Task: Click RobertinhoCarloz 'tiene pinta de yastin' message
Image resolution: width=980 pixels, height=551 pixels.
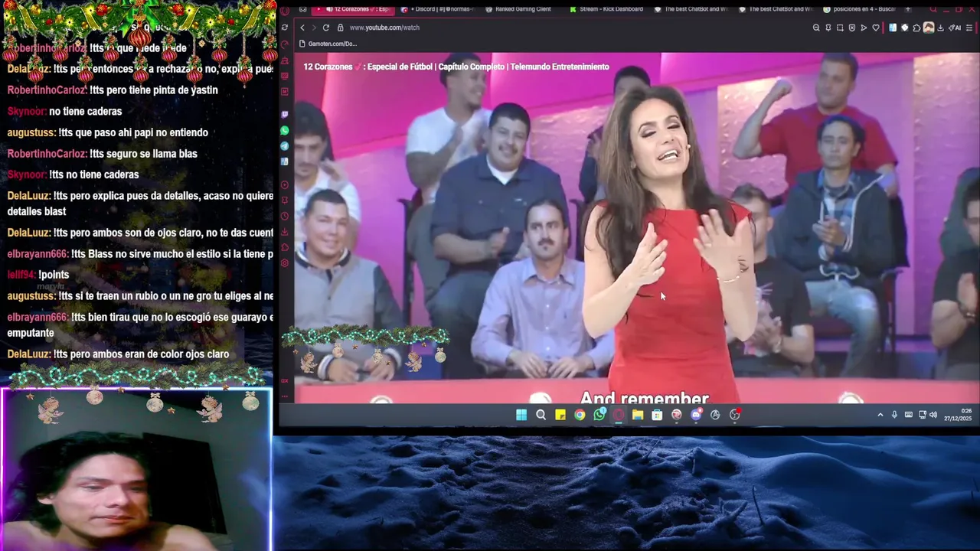Action: pos(113,90)
